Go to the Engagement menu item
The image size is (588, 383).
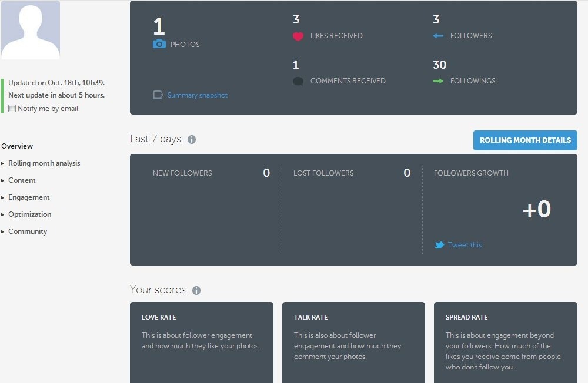coord(29,197)
